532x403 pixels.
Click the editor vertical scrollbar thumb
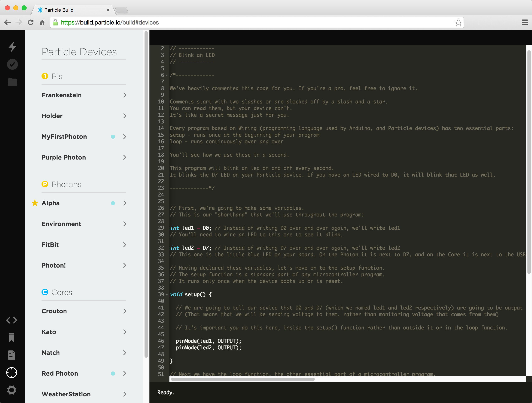[529, 162]
